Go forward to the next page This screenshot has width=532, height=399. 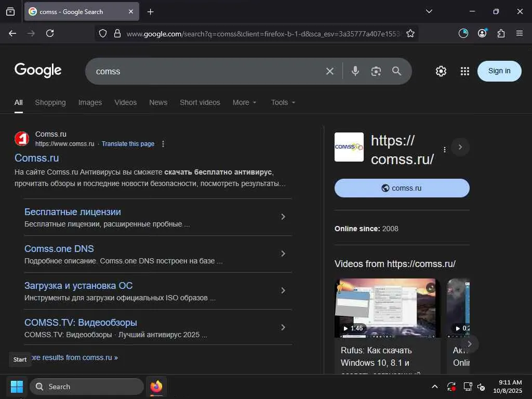tap(31, 33)
